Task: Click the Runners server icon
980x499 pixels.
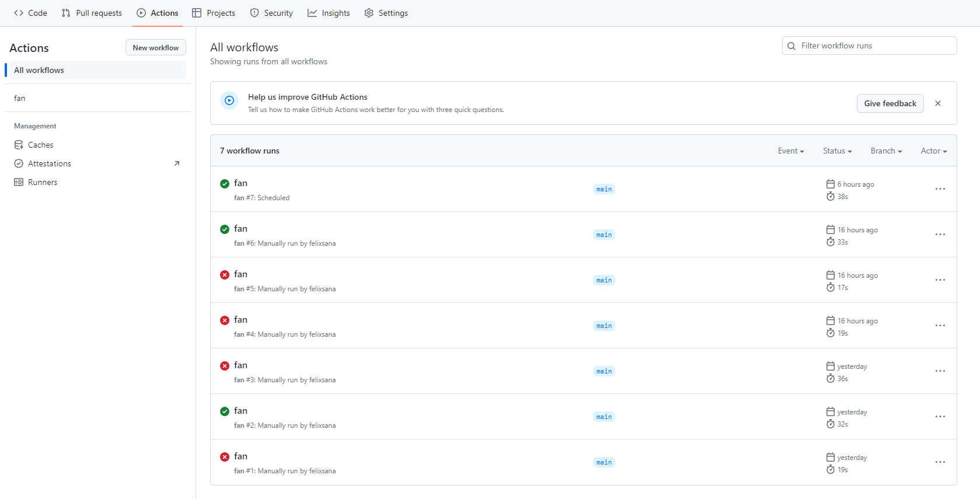Action: tap(19, 182)
